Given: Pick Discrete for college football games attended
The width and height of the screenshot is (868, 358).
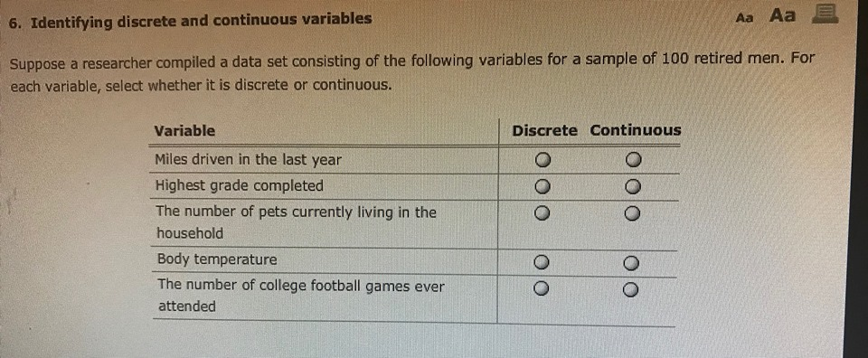Looking at the screenshot, I should click(x=542, y=288).
